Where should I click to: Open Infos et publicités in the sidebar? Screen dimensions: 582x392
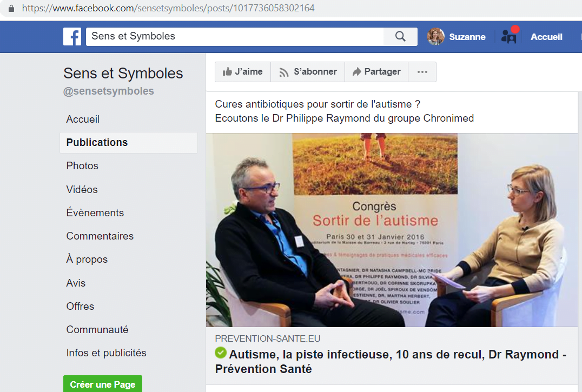[106, 353]
